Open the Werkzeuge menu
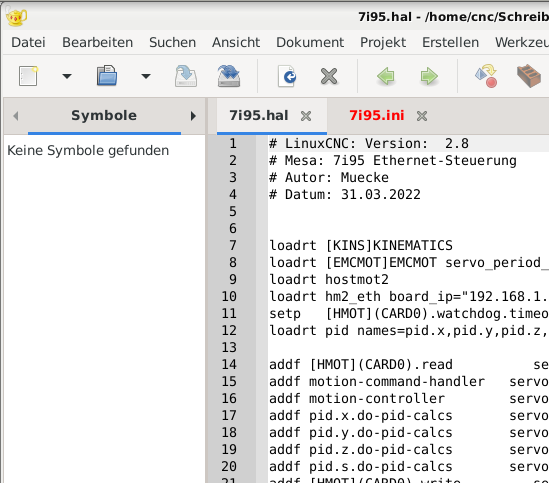 pyautogui.click(x=522, y=42)
